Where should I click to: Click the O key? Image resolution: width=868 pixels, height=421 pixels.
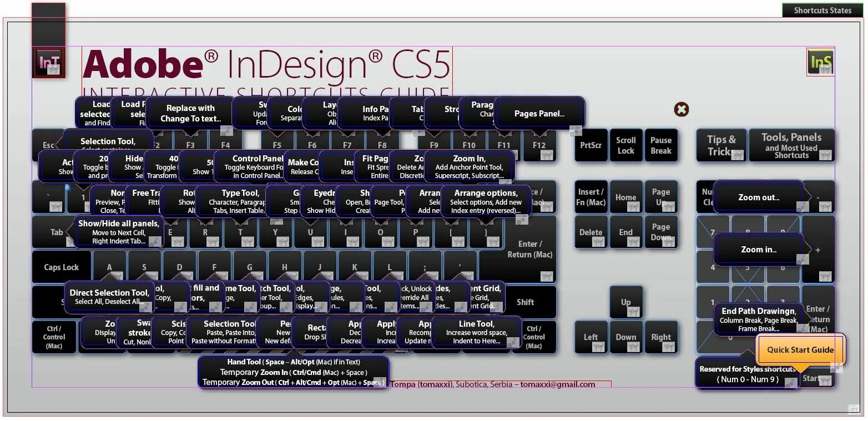tap(380, 232)
